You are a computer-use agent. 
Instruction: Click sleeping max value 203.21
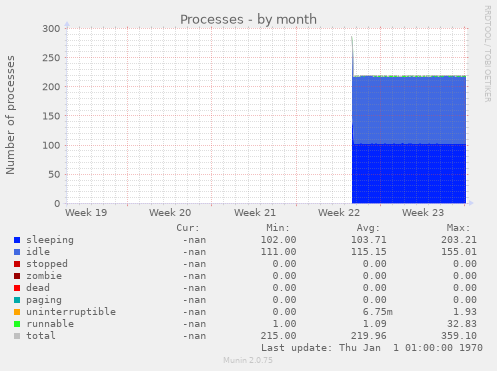tap(459, 240)
